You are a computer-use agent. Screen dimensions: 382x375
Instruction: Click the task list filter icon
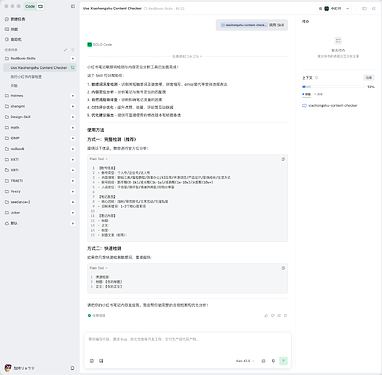(x=73, y=50)
